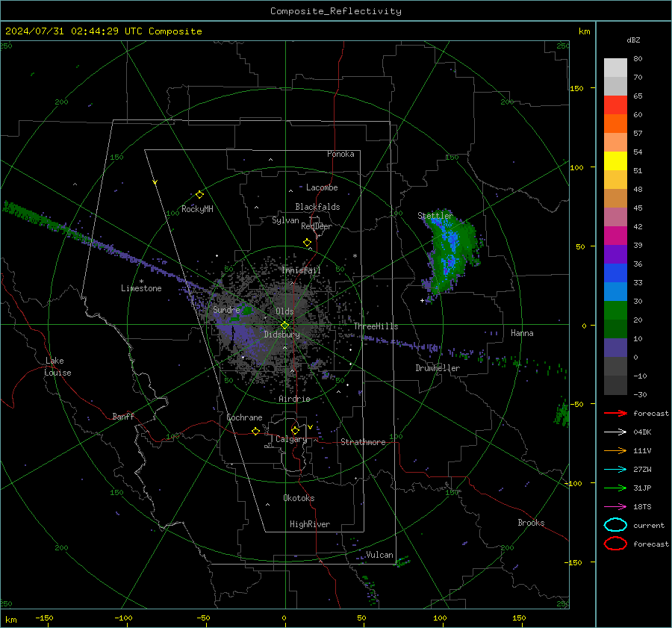This screenshot has width=672, height=628.
Task: Select the RedDeer label on map
Action: [x=317, y=226]
